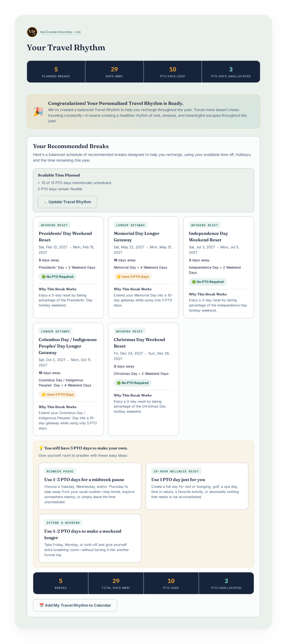Viewport: 287px width, 644px height.
Task: Click No PTO Required badge on Presidents' Day card
Action: coord(57,276)
